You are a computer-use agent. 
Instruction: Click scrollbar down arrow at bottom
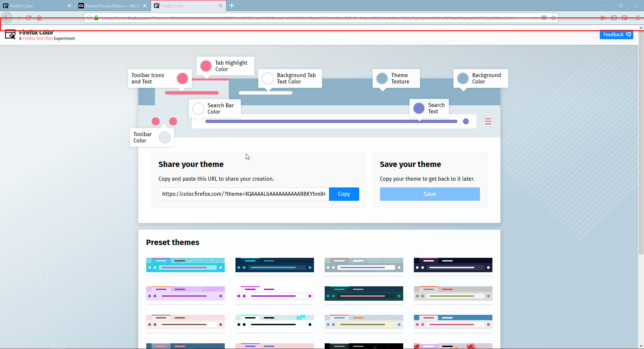[641, 346]
